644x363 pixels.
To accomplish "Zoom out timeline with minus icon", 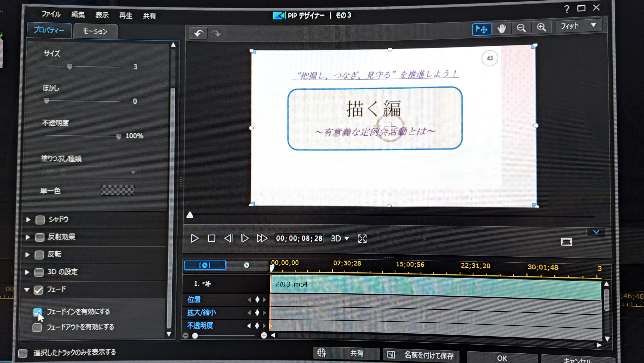I will pos(186,336).
